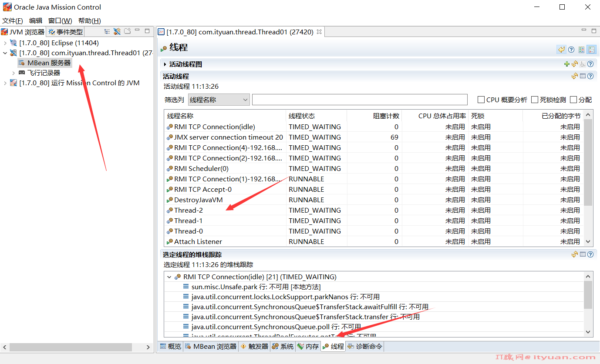
Task: Open the 诊断命令 bottom tab
Action: 364,347
